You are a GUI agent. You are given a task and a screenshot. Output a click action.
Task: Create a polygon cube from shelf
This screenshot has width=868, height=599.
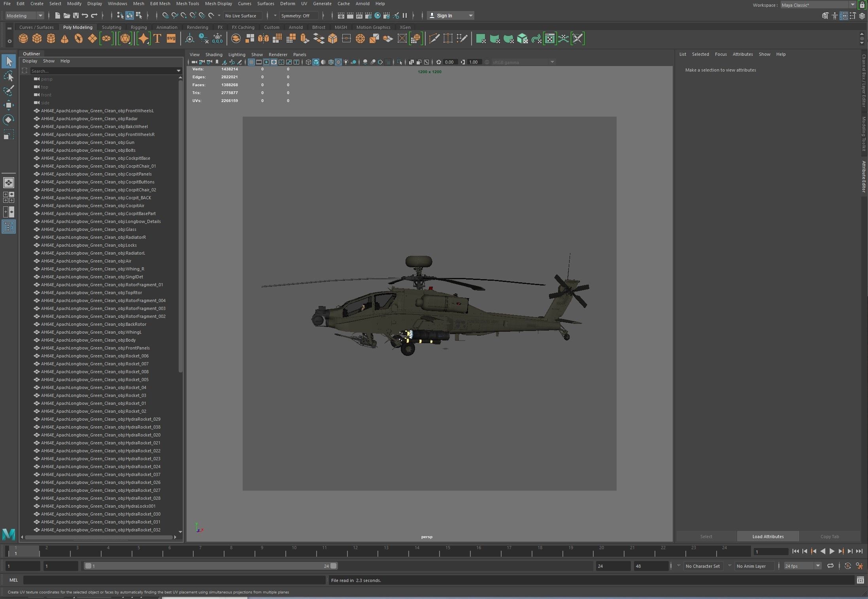[x=37, y=39]
